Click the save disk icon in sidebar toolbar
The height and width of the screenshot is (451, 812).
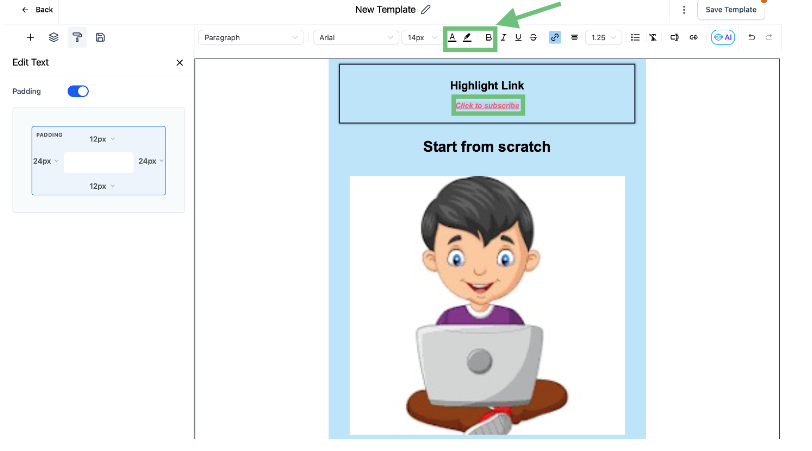(100, 37)
